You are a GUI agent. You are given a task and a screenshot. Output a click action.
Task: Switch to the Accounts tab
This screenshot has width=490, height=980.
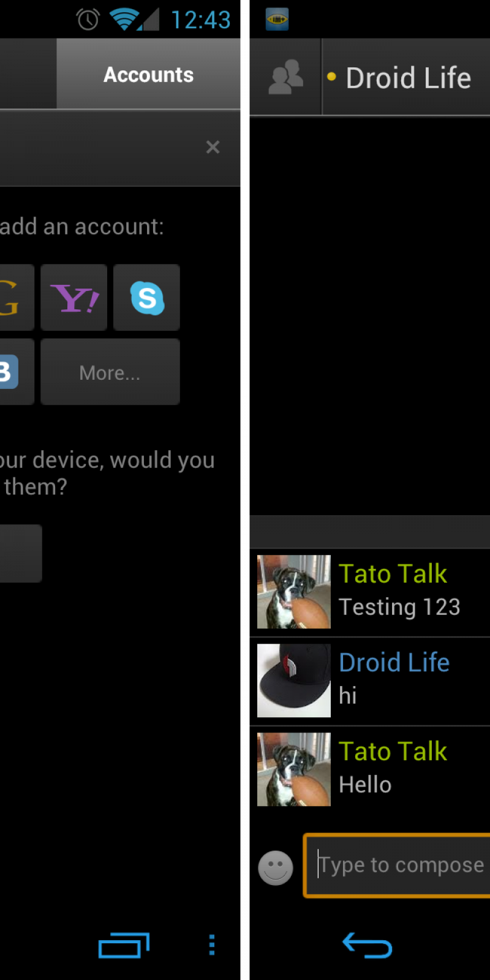click(x=148, y=74)
